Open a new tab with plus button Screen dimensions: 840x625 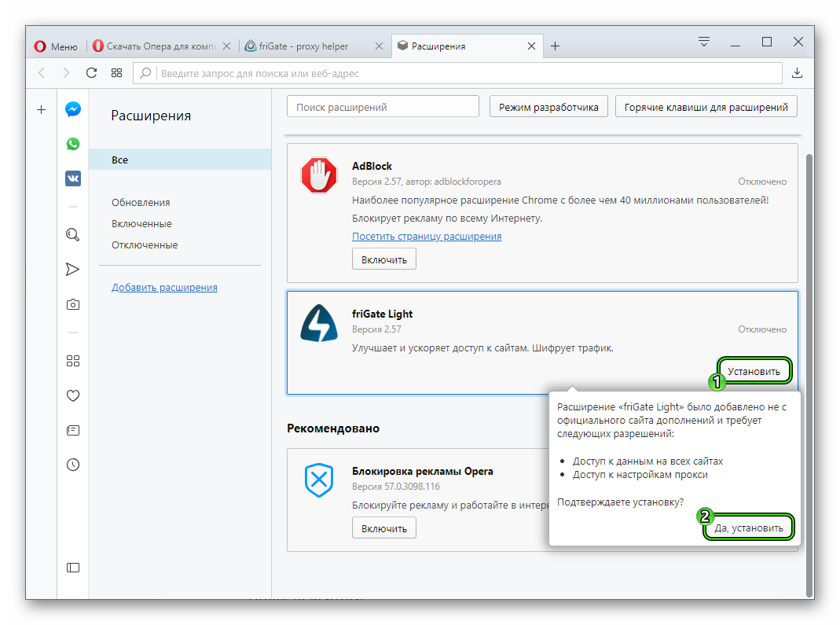tap(555, 46)
